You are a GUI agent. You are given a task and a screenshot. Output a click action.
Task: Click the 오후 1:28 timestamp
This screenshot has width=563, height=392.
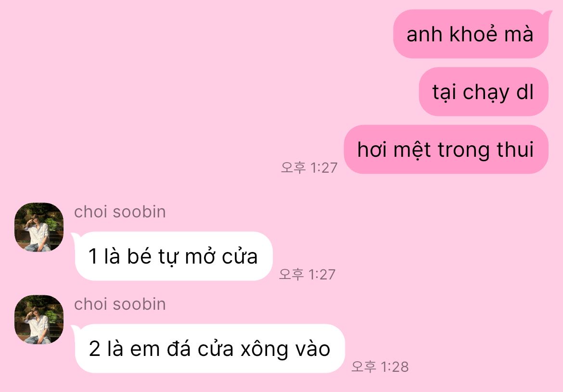(x=380, y=367)
